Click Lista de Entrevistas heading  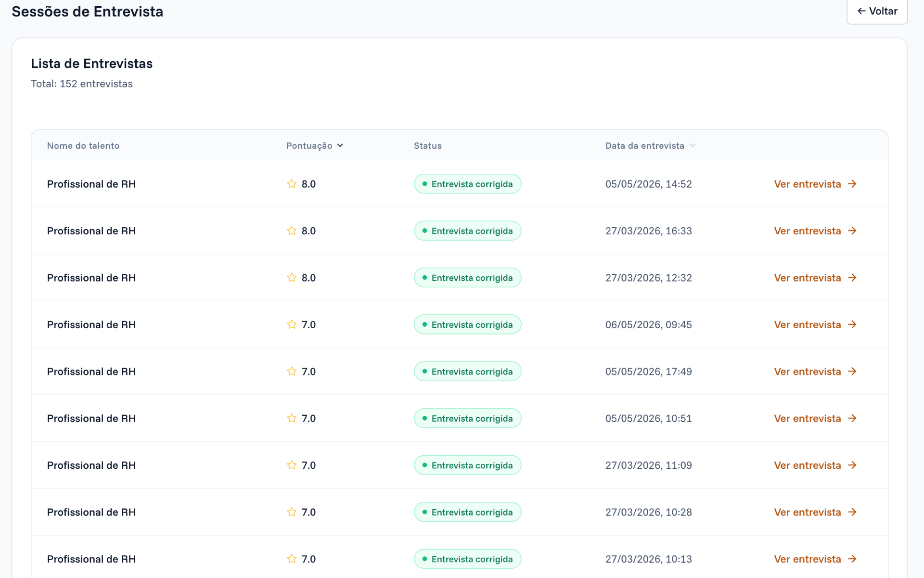[92, 64]
